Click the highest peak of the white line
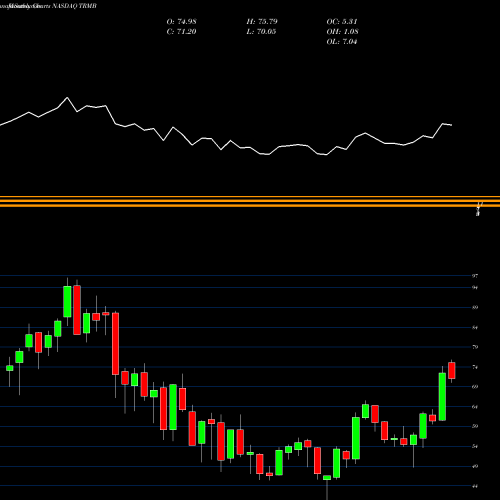The height and width of the screenshot is (500, 500). coord(67,98)
